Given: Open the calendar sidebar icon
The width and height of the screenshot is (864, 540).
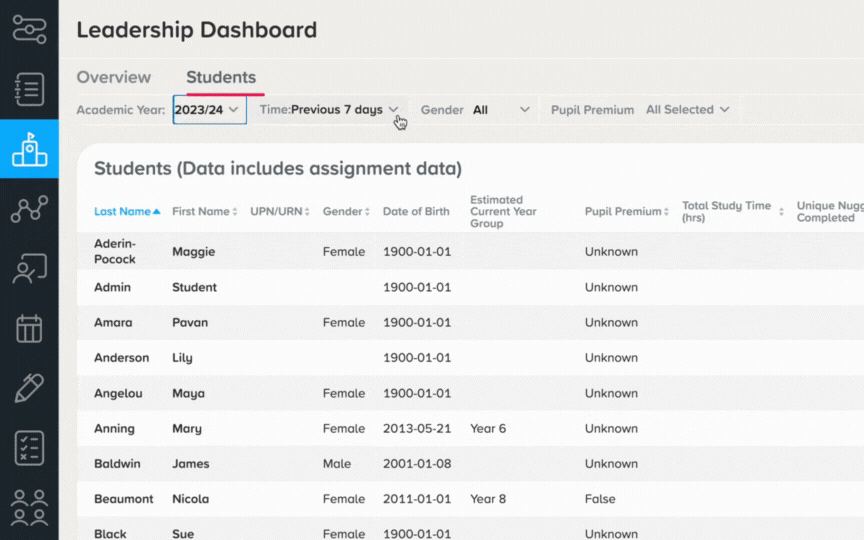Looking at the screenshot, I should [x=29, y=328].
